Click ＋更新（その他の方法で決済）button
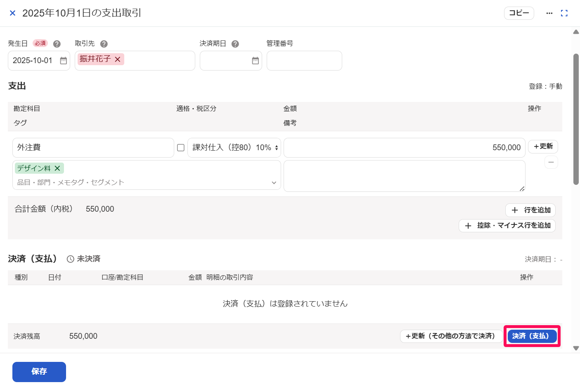Viewport: 580px width, 392px height. (451, 336)
